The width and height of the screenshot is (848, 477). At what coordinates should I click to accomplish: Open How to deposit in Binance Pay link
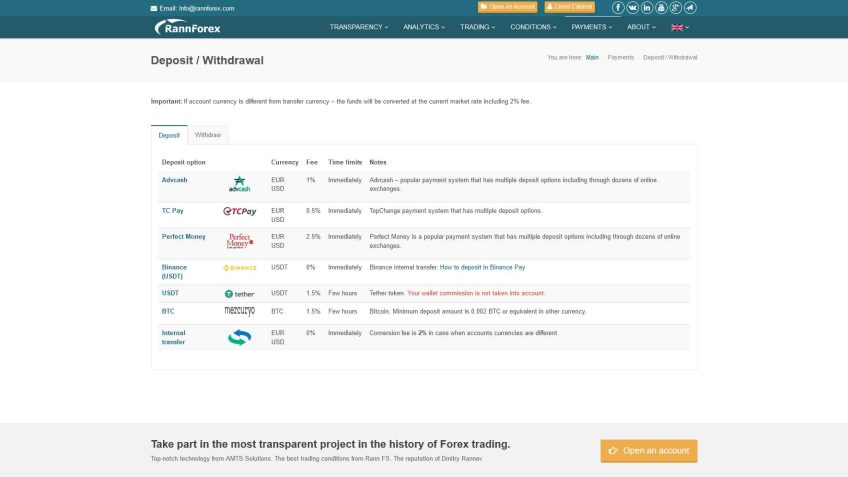pos(482,268)
